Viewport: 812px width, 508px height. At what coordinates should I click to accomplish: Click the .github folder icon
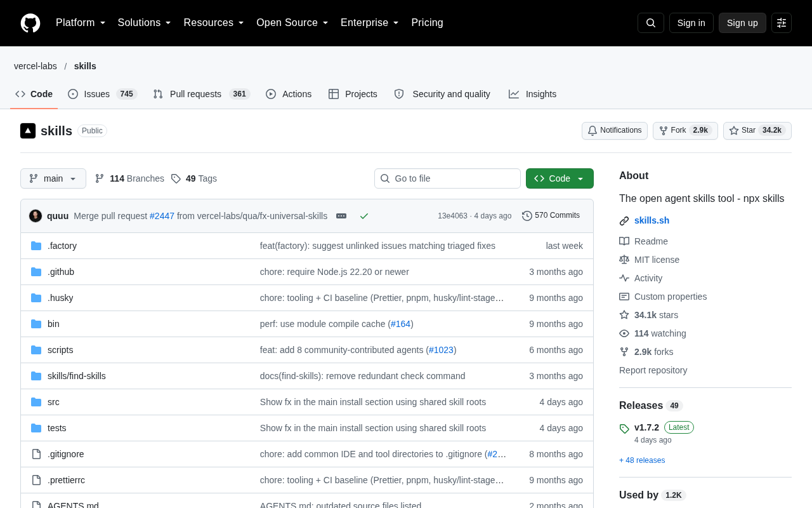pos(36,272)
